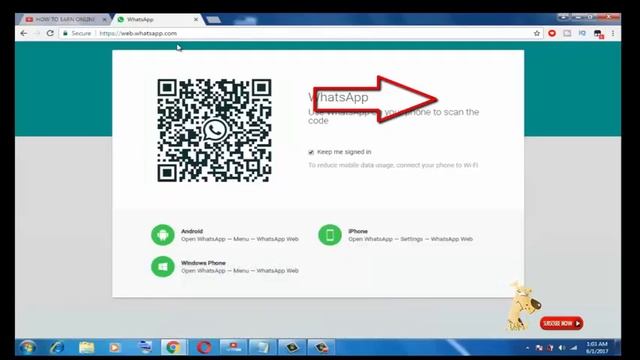Click the extension icon with red badge
The width and height of the screenshot is (640, 360).
pos(598,34)
